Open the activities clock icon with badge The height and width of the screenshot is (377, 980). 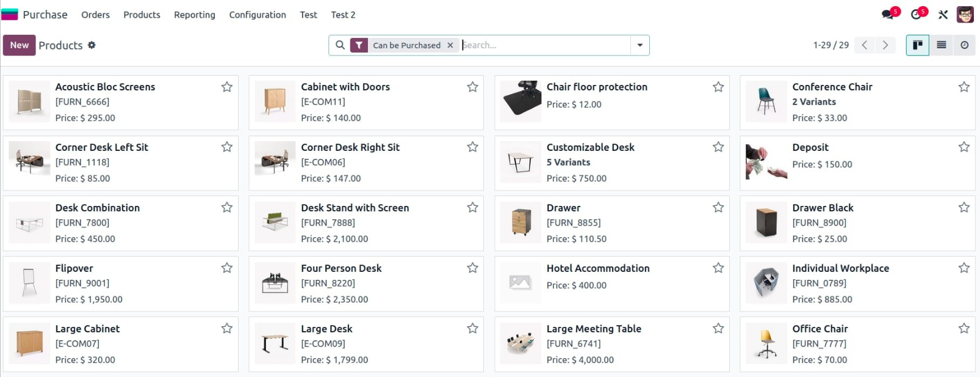916,15
